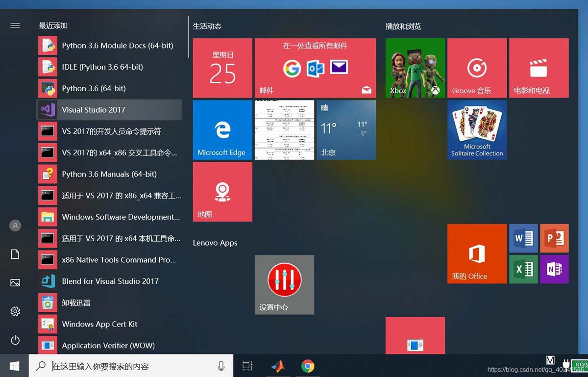Open Excel small tile
Screen dimensions: 588x377
click(524, 269)
